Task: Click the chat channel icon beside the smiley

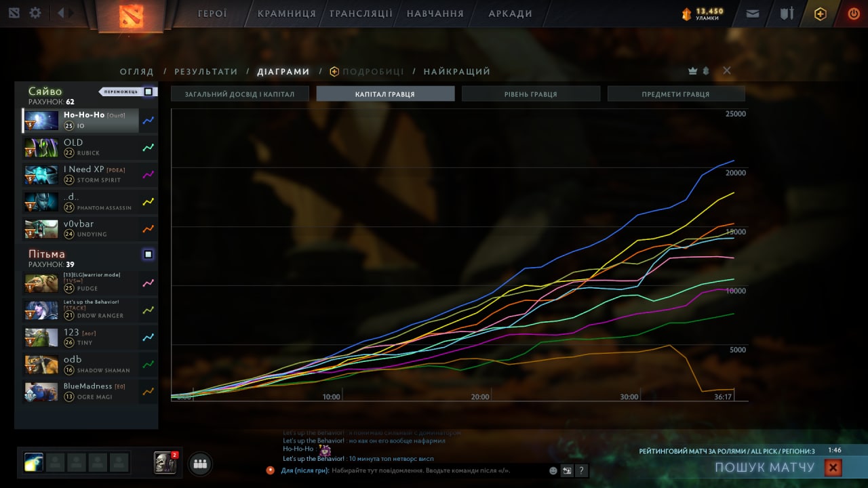Action: tap(568, 470)
